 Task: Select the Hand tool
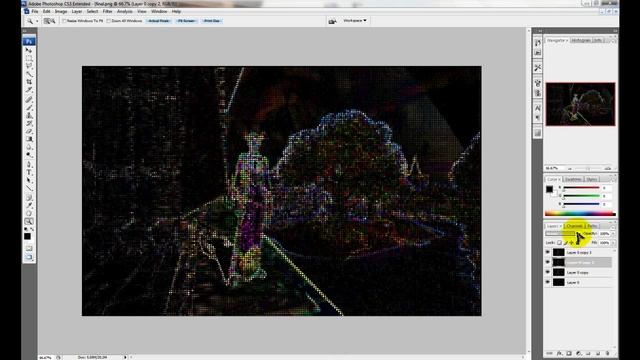[x=29, y=213]
